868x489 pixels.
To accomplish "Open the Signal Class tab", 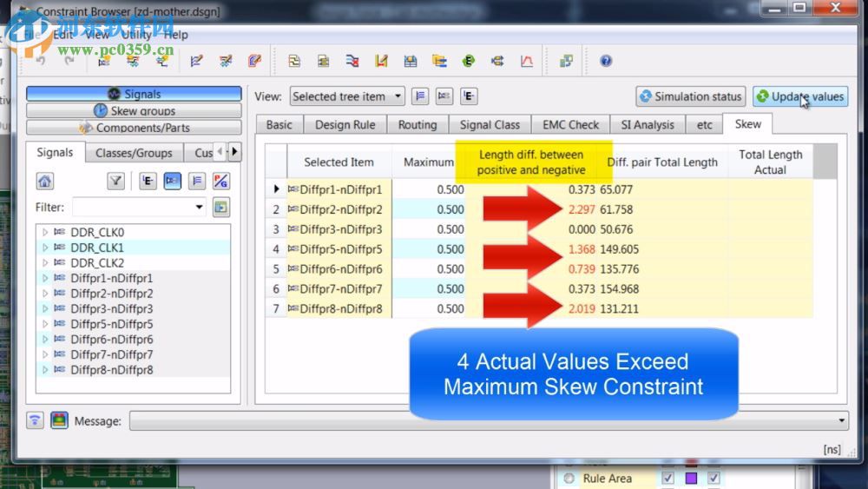I will click(490, 124).
